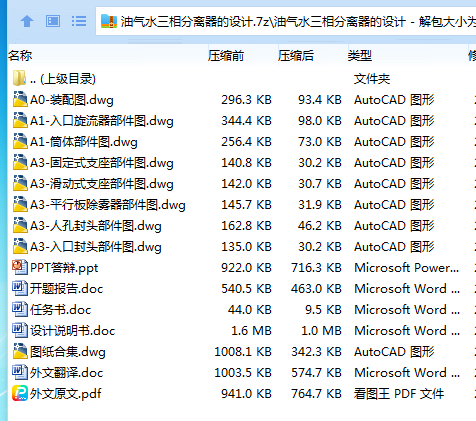Click the Word icon of 任务书.doc

click(x=20, y=309)
